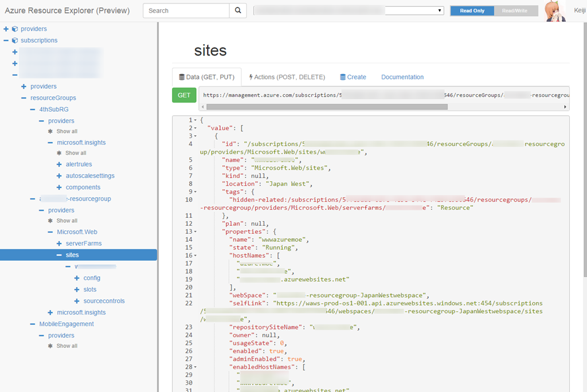The height and width of the screenshot is (392, 587).
Task: Switch to the Create tab
Action: 353,77
